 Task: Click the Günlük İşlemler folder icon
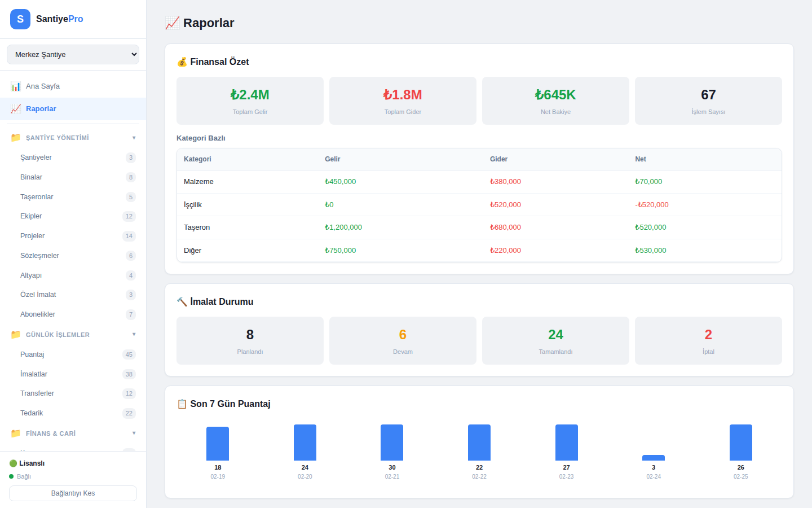tap(16, 335)
